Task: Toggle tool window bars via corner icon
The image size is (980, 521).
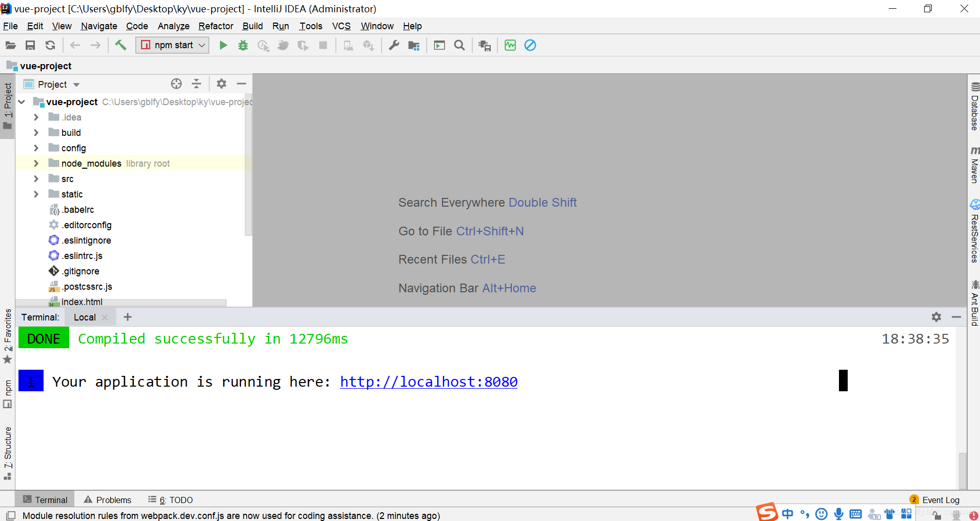Action: point(11,515)
